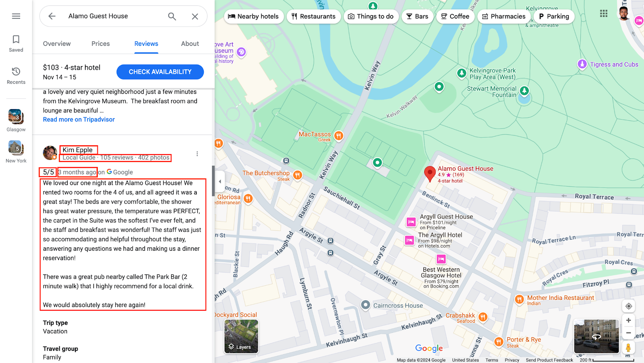Open the Google apps grid
644x363 pixels.
[604, 13]
